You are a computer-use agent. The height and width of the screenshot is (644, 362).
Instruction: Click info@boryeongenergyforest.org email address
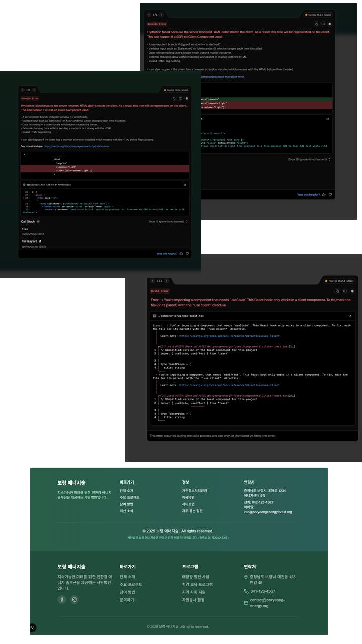pyautogui.click(x=267, y=512)
